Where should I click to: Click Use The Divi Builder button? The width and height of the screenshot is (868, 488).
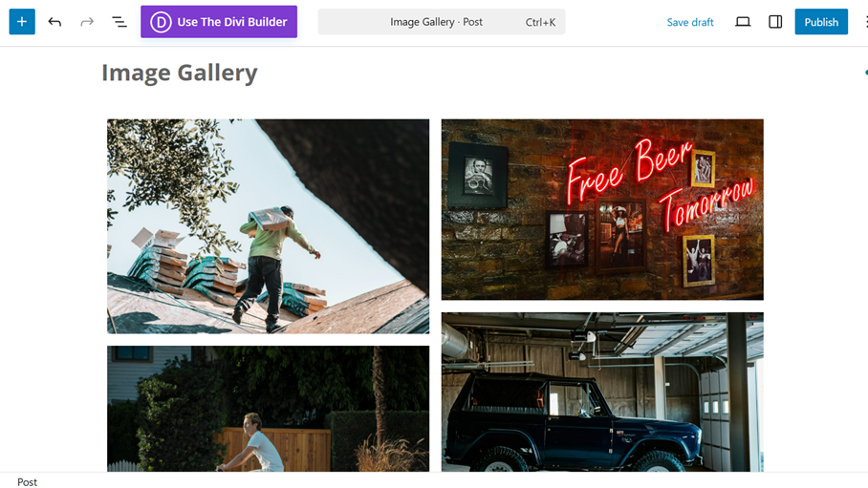231,22
